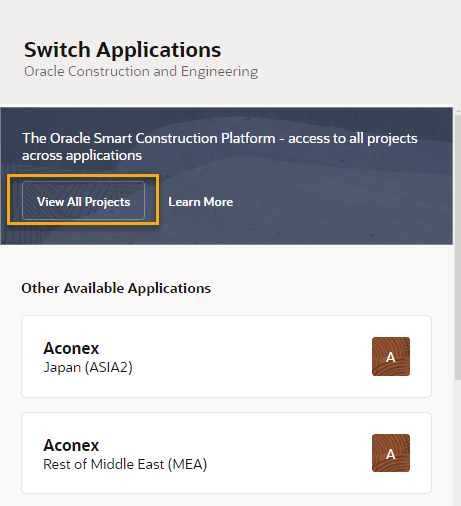Click the Oracle Smart Construction Platform banner text
The width and height of the screenshot is (461, 506).
[220, 147]
